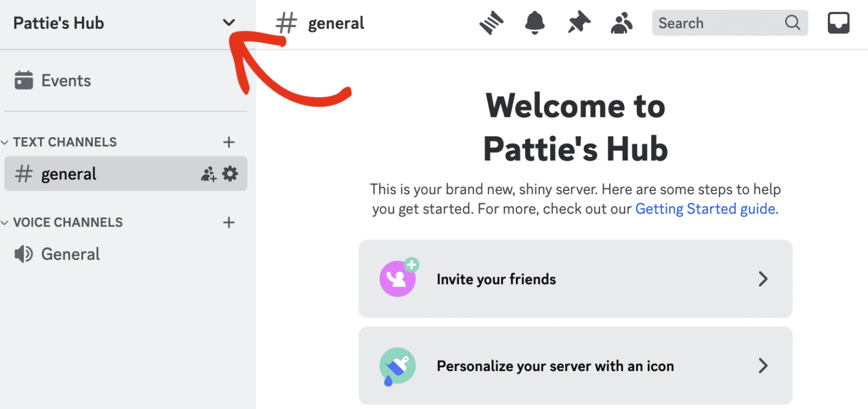Select the general text channel
Viewport: 868px width, 409px height.
[x=68, y=173]
